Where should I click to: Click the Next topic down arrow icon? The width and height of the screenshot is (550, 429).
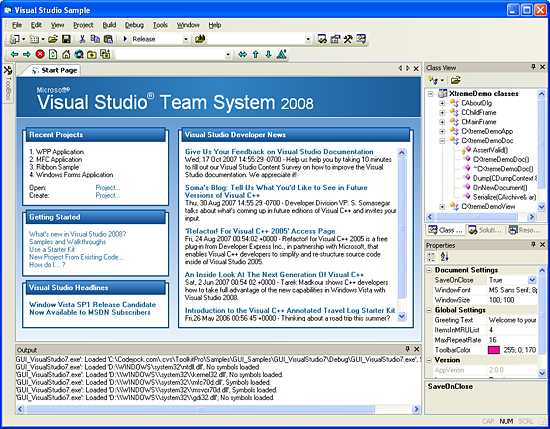(269, 54)
